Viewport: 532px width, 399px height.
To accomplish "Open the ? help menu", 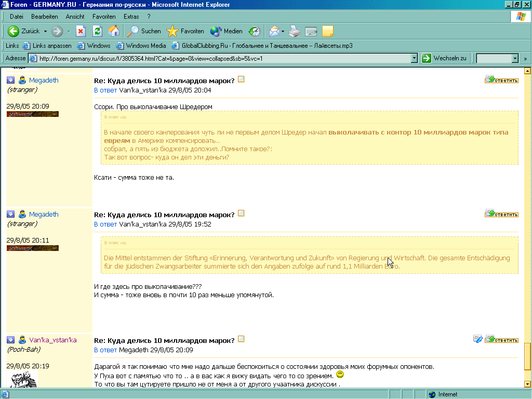I will point(149,17).
